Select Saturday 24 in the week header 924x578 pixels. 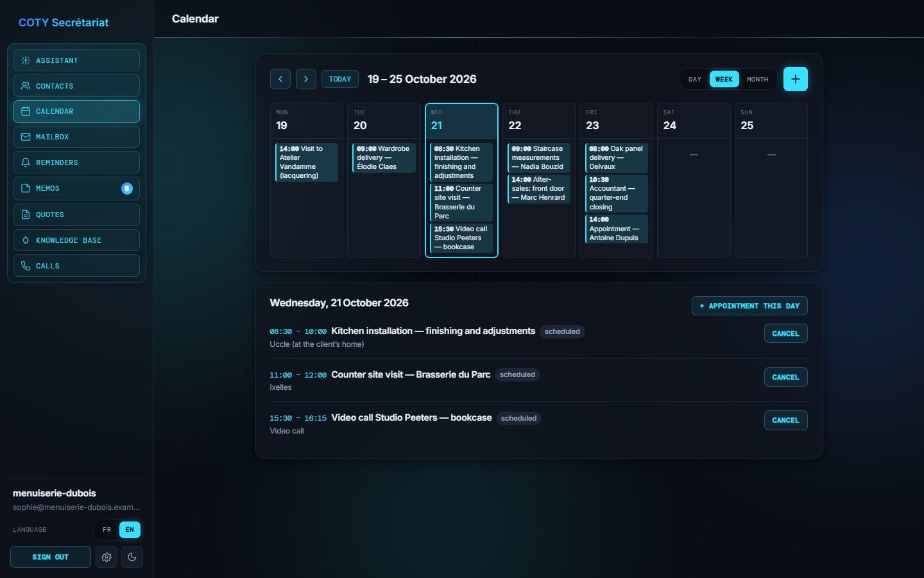694,121
